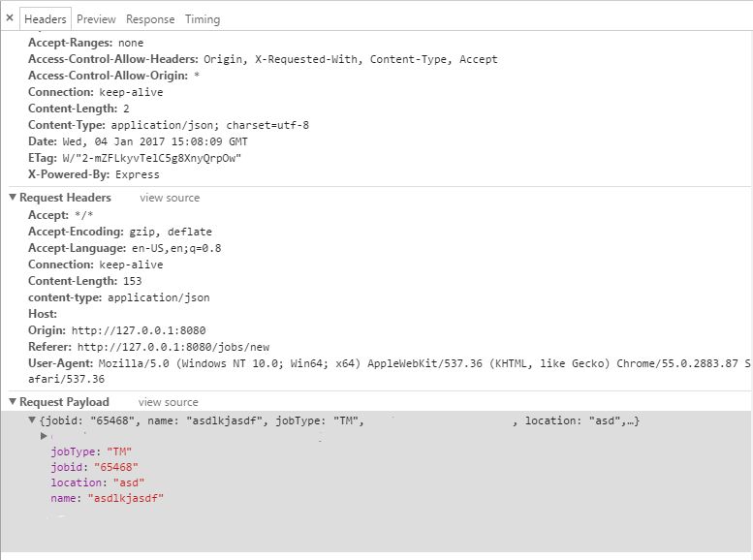View source of Request Headers
753x560 pixels.
[x=170, y=198]
